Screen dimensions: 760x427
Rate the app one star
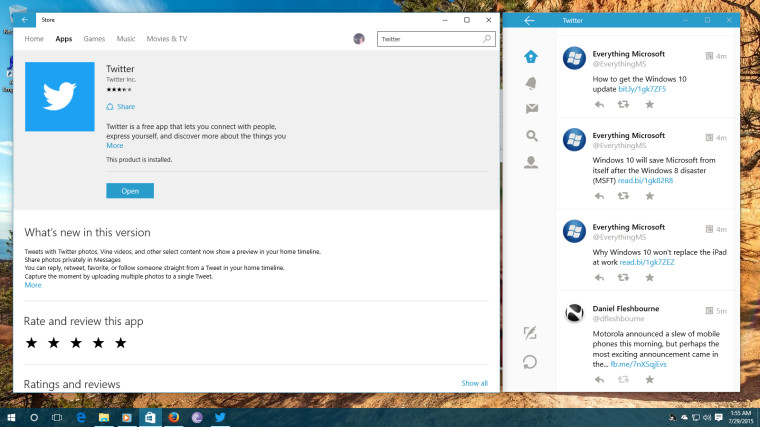(x=32, y=343)
